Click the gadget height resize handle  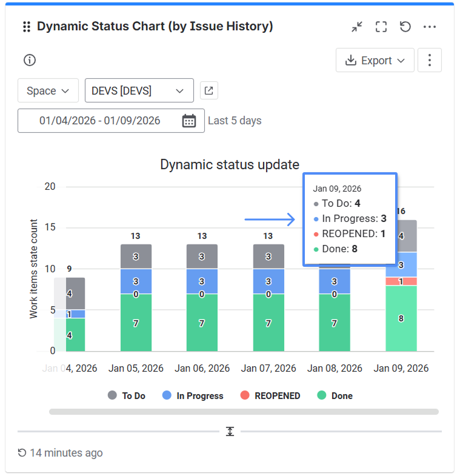tap(230, 431)
